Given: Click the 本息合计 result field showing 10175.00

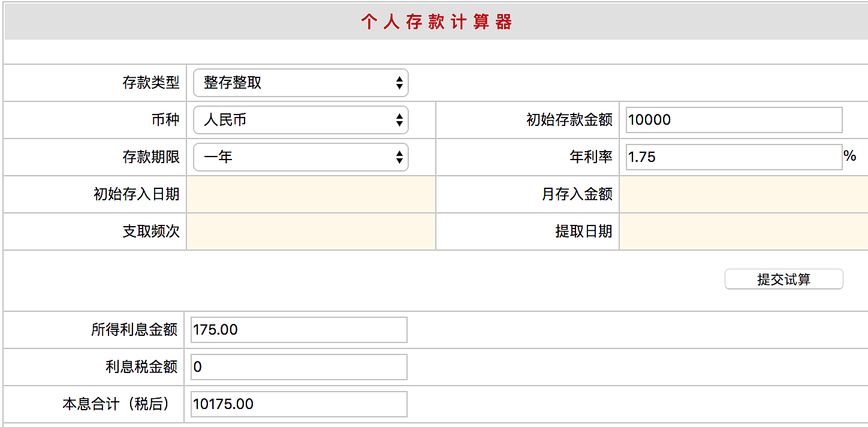Looking at the screenshot, I should [x=299, y=404].
